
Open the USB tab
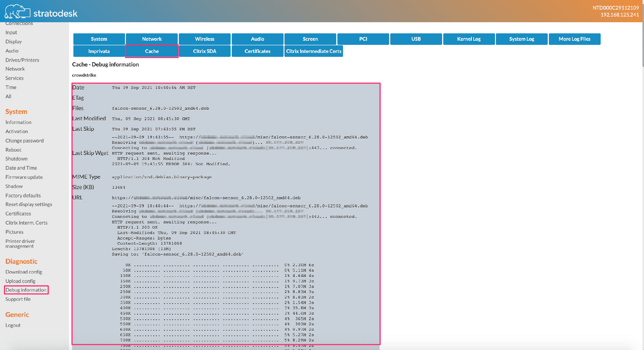(416, 39)
